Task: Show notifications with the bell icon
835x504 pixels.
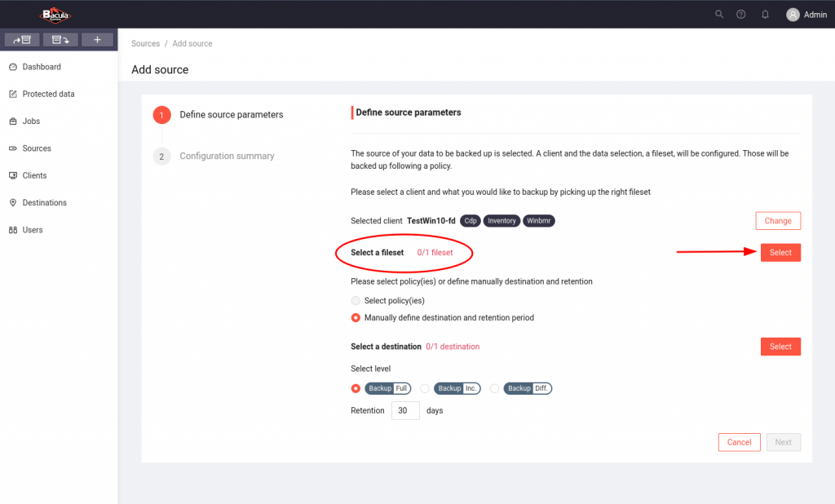Action: pos(765,14)
